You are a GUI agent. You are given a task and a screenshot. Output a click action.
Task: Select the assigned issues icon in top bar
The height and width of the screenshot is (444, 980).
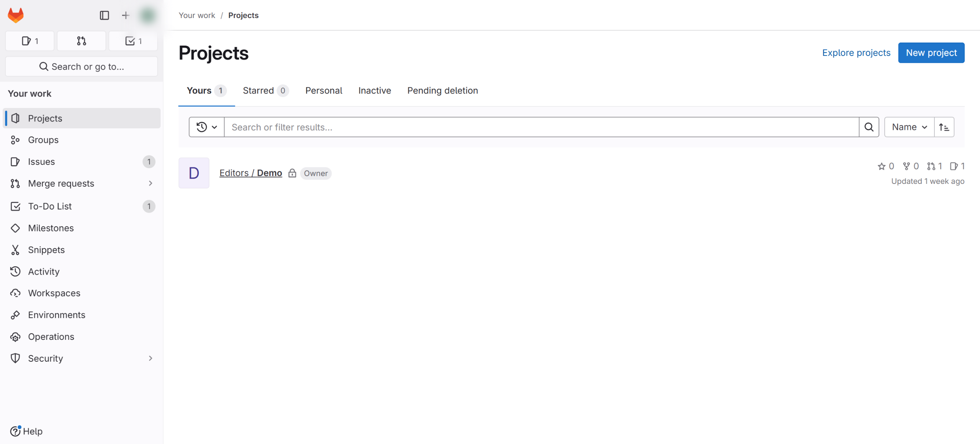29,41
